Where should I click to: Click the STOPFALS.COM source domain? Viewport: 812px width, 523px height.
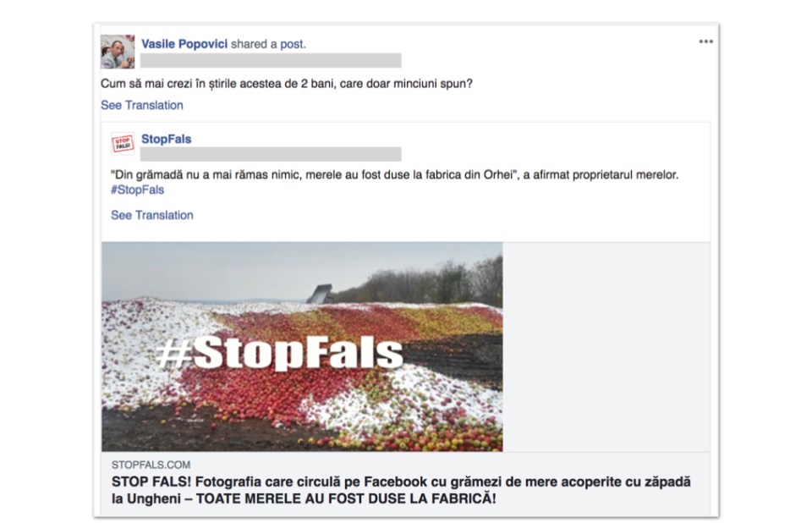[151, 465]
